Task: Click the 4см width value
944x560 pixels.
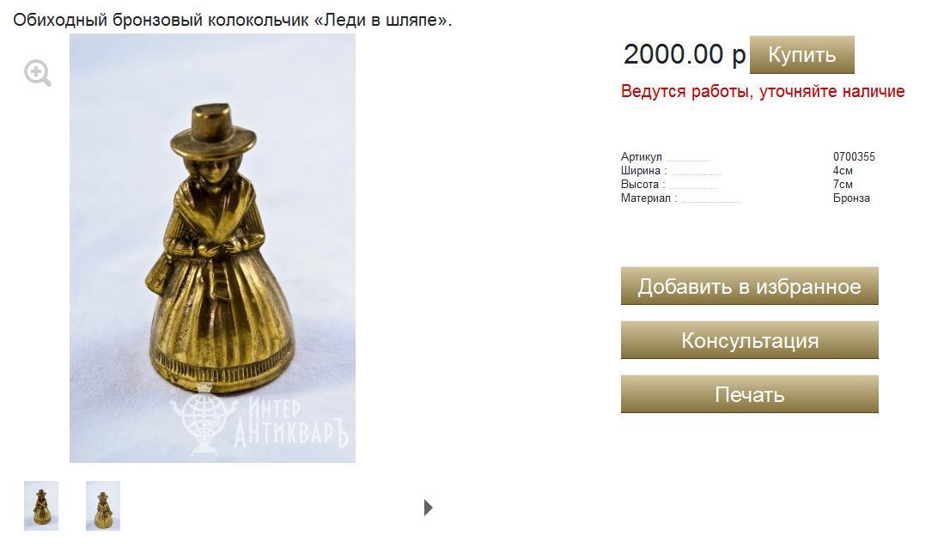Action: pos(843,170)
